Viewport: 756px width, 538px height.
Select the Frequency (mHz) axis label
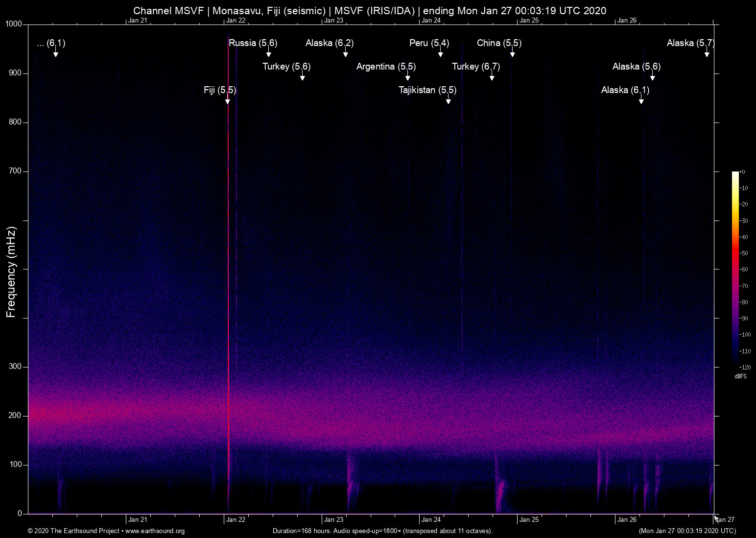click(x=11, y=269)
